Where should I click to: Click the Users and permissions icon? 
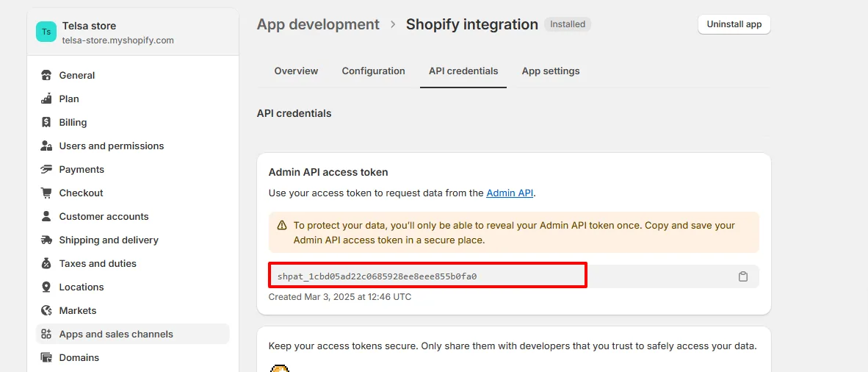coord(46,146)
